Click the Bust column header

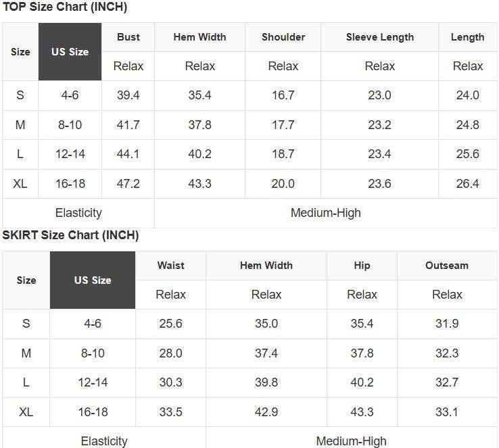(x=128, y=37)
